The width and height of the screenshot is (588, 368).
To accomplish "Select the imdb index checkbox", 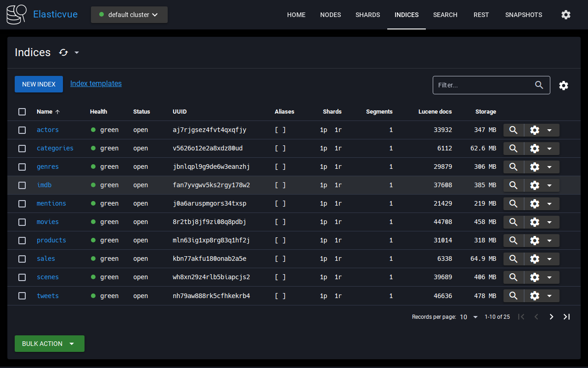I will [x=22, y=185].
